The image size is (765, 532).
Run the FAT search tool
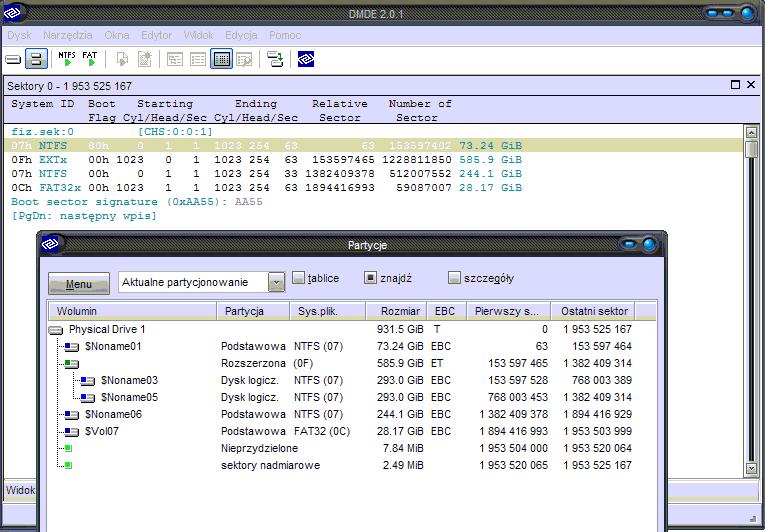pos(90,59)
